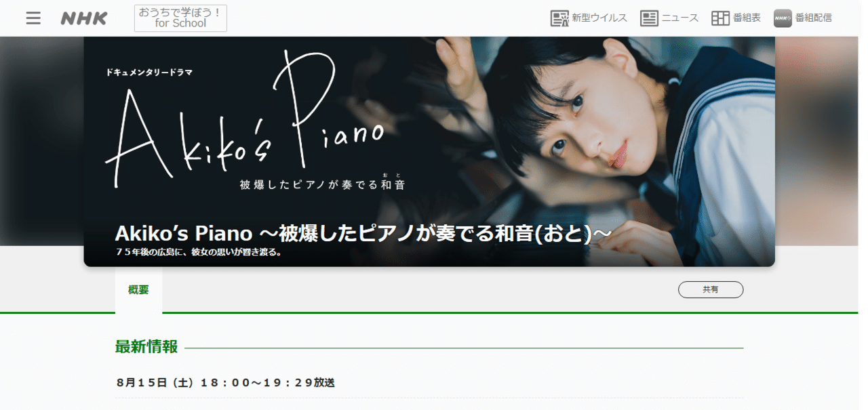868x410 pixels.
Task: Open the ニュース text link
Action: (680, 18)
